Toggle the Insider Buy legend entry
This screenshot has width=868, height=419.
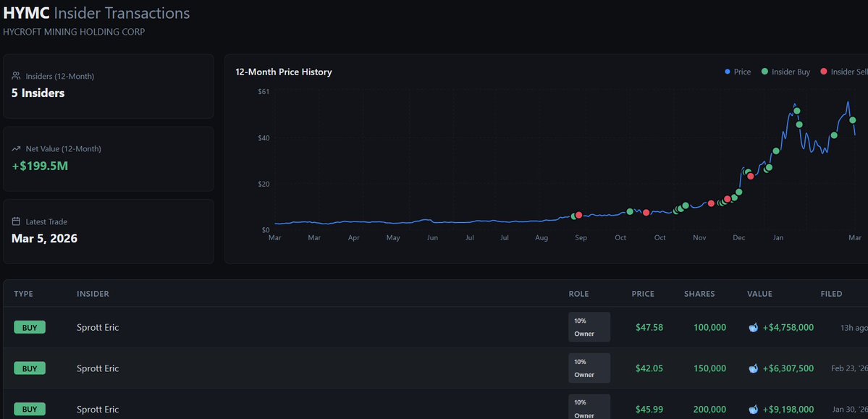point(785,72)
